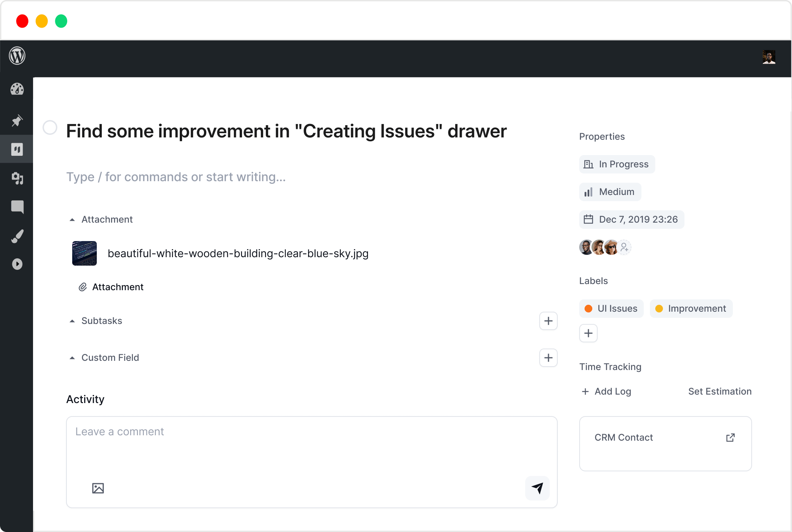Click the paperclip Attachment button
Viewport: 792px width, 532px height.
point(111,287)
